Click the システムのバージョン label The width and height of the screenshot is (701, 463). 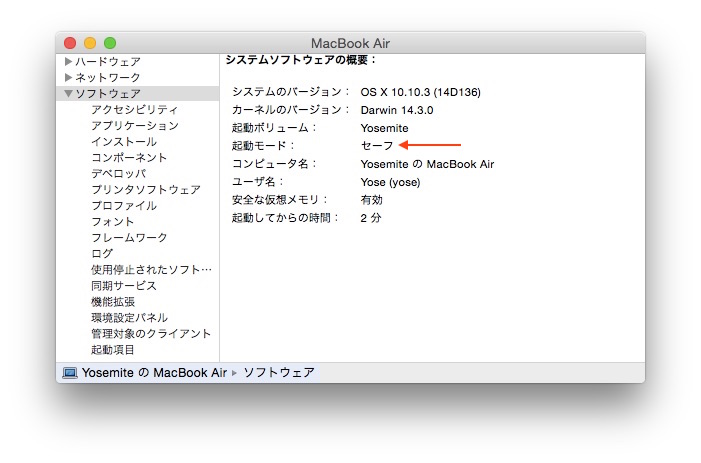point(290,92)
